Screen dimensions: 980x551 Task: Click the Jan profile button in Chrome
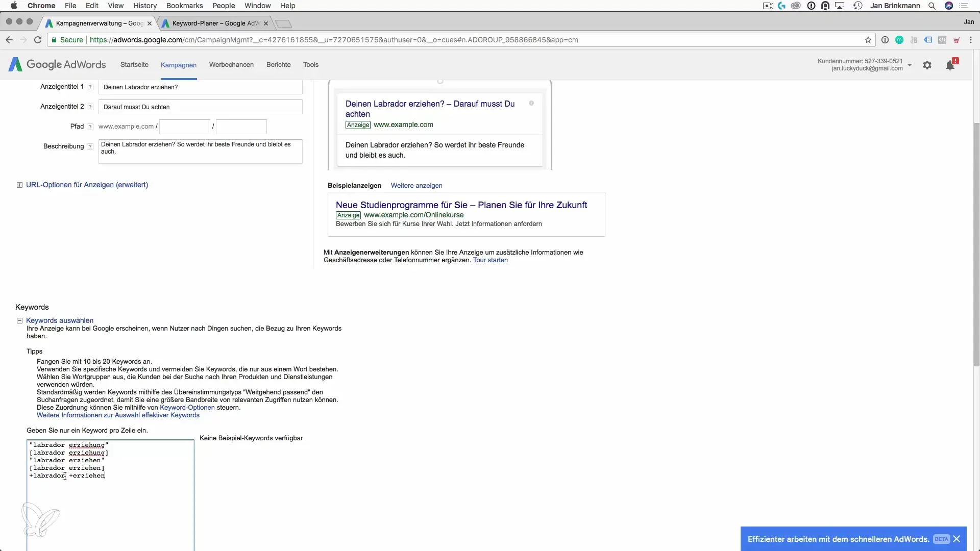[969, 22]
